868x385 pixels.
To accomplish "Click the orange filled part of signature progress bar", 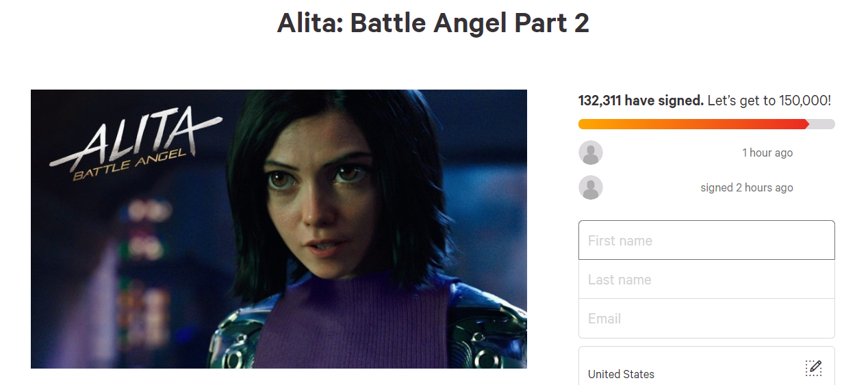I will point(685,124).
